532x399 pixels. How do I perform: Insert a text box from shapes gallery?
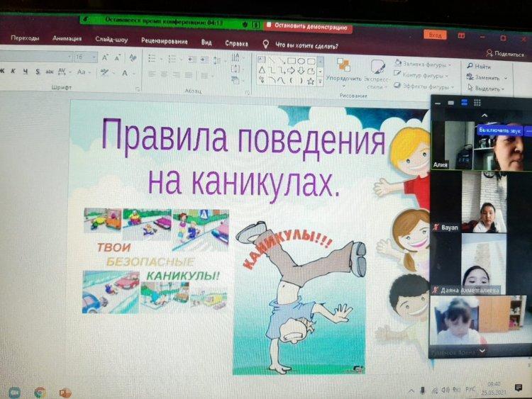262,60
